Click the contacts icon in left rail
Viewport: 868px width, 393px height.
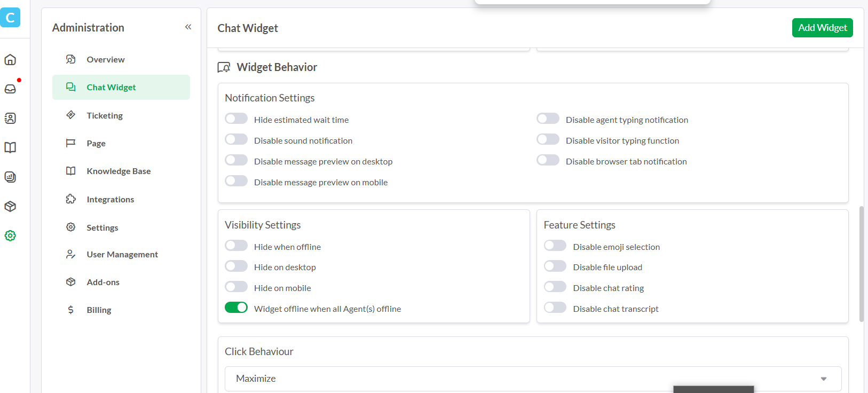pyautogui.click(x=10, y=119)
